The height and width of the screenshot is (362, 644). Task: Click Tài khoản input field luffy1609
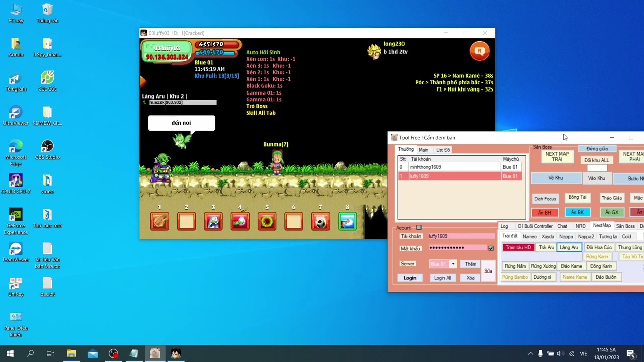(x=461, y=236)
